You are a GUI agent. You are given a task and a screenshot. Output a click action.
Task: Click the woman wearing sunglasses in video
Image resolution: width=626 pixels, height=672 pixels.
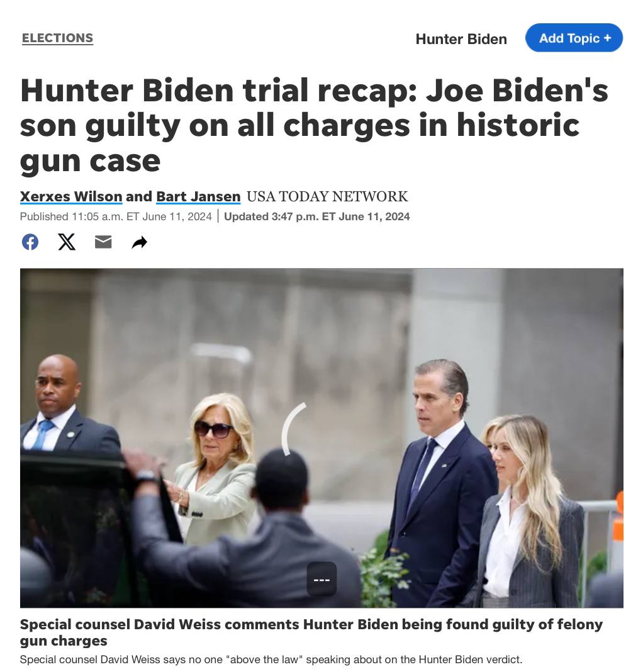click(216, 467)
